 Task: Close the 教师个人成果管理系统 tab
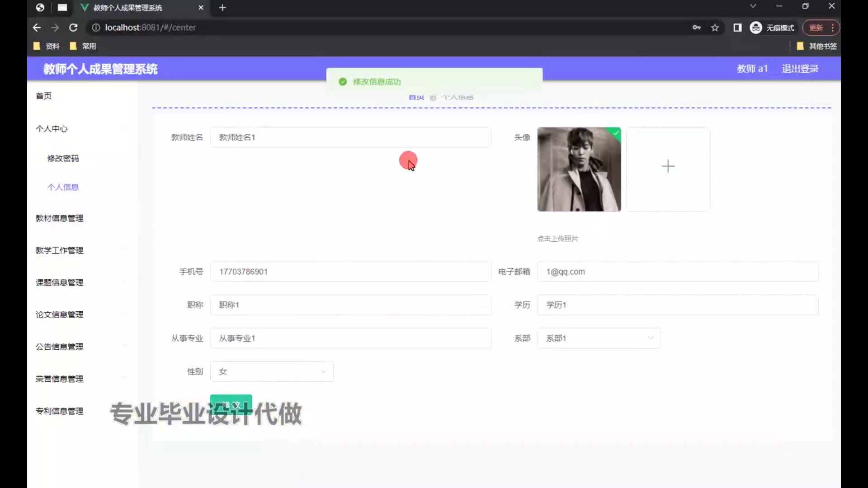[x=201, y=8]
